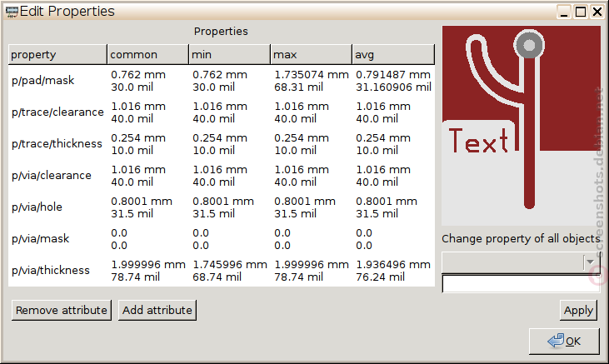Image resolution: width=609 pixels, height=364 pixels.
Task: Sort by the common column header
Action: 148,54
